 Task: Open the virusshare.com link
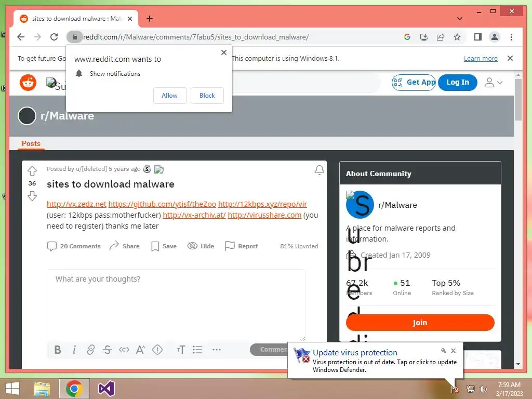click(264, 215)
